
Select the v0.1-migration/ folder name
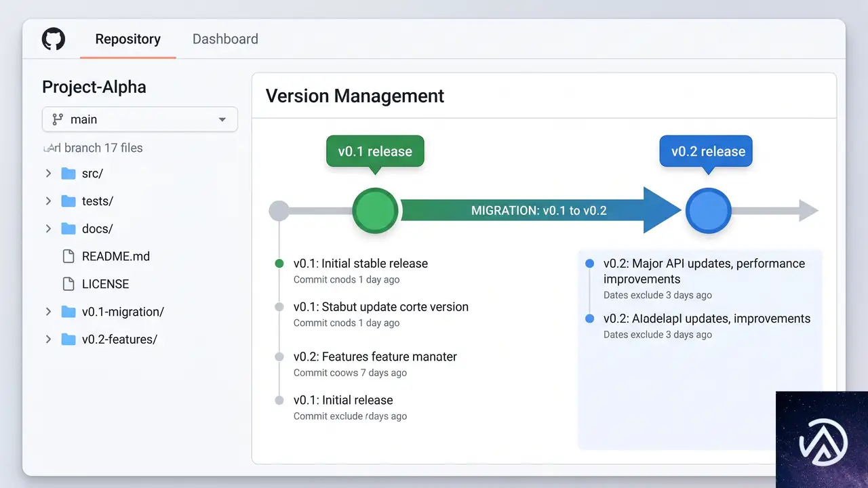[x=123, y=312]
